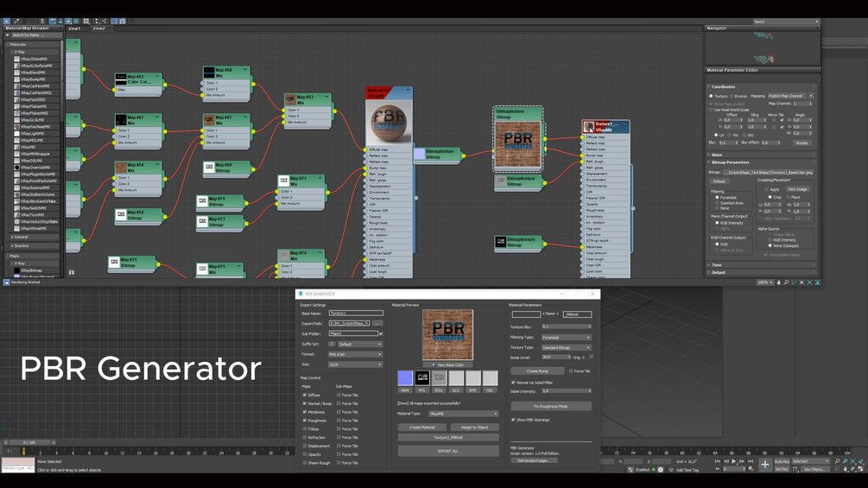Enable the Opacity map checkbox
The image size is (868, 488).
[305, 454]
